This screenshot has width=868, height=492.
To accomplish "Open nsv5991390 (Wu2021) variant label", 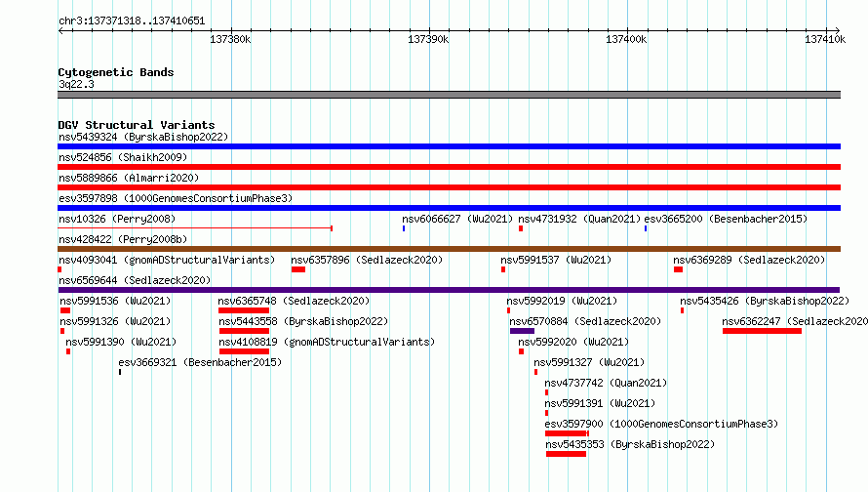I will 121,342.
